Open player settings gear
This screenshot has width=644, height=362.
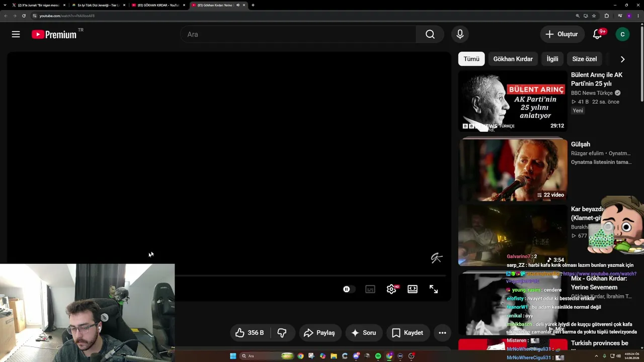tap(392, 289)
